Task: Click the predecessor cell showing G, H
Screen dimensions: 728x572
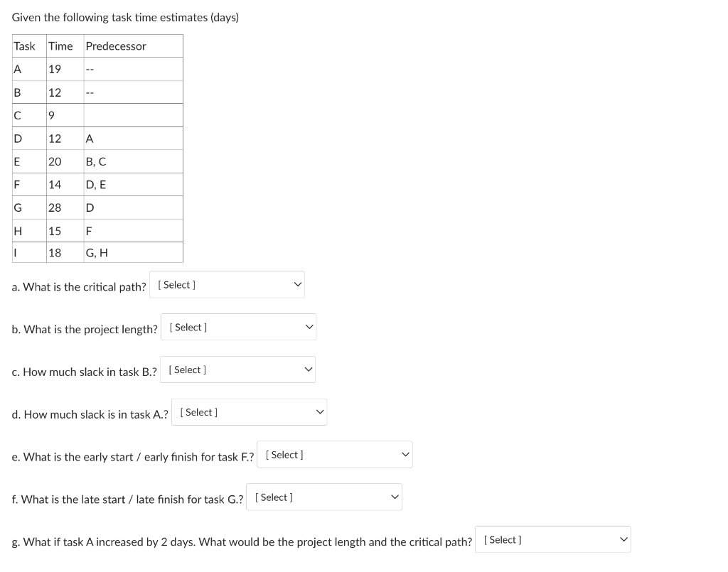Action: pos(95,253)
